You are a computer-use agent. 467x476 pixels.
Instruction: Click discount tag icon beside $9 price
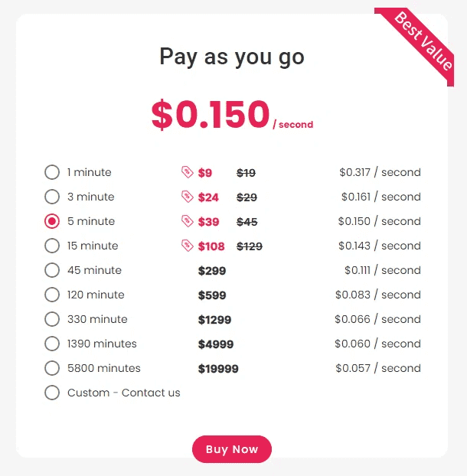click(x=187, y=172)
